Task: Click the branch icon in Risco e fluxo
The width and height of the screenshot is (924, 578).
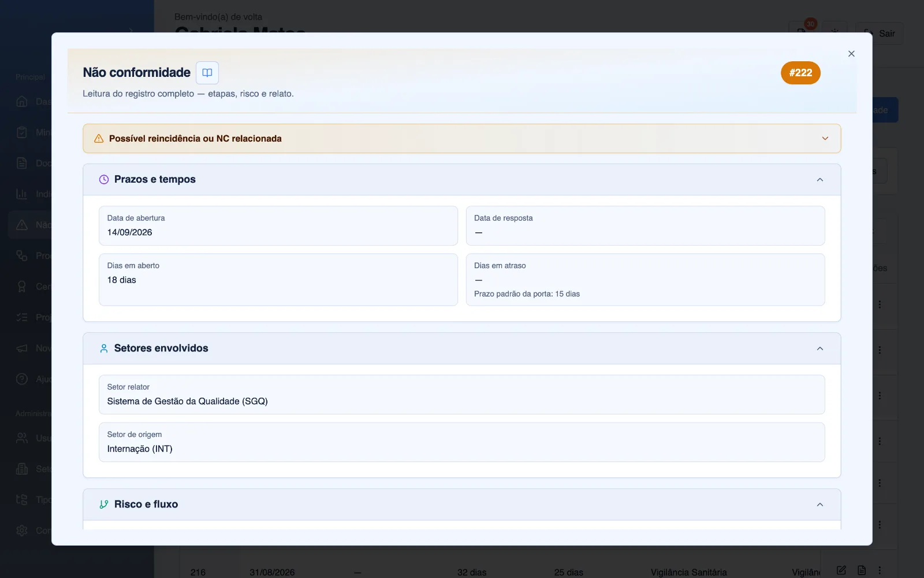Action: (104, 505)
